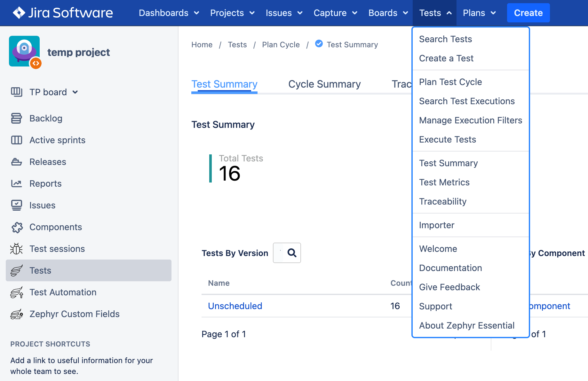Open the Projects dropdown menu
This screenshot has width=588, height=381.
point(233,13)
